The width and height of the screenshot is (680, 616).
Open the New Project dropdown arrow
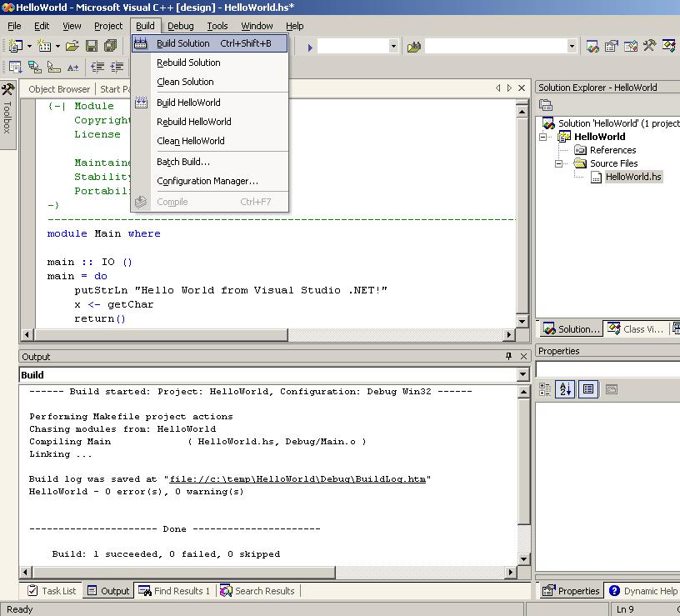[x=29, y=46]
